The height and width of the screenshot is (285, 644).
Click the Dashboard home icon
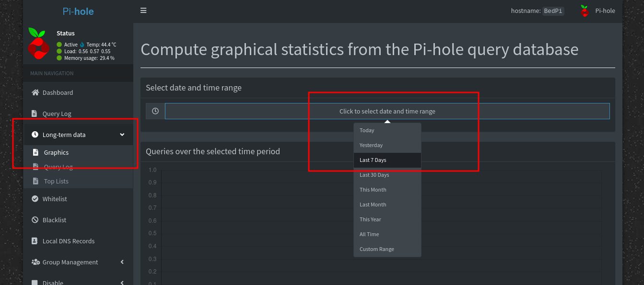point(35,92)
